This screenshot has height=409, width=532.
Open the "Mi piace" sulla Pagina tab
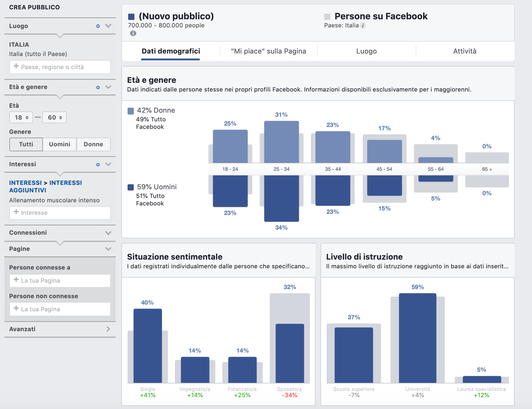coord(268,51)
